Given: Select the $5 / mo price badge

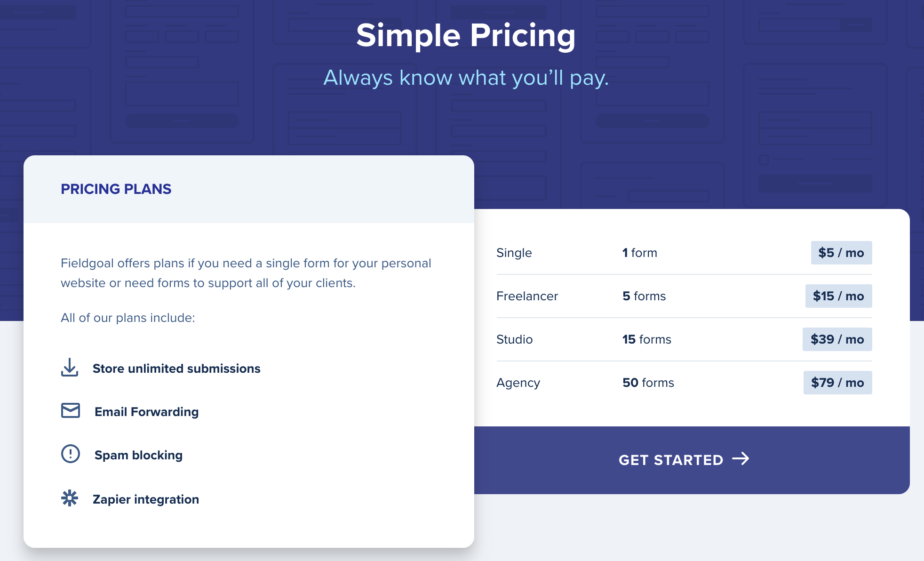Looking at the screenshot, I should pos(841,253).
